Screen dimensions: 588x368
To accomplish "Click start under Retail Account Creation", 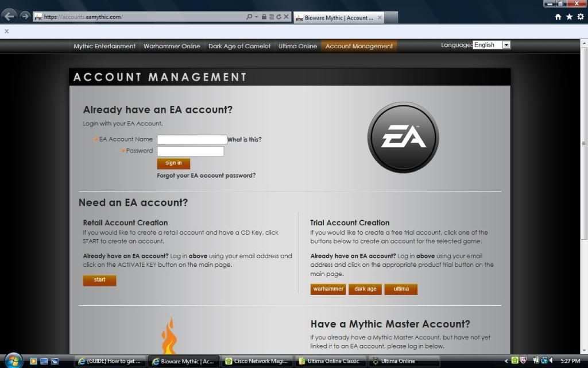I will click(99, 280).
